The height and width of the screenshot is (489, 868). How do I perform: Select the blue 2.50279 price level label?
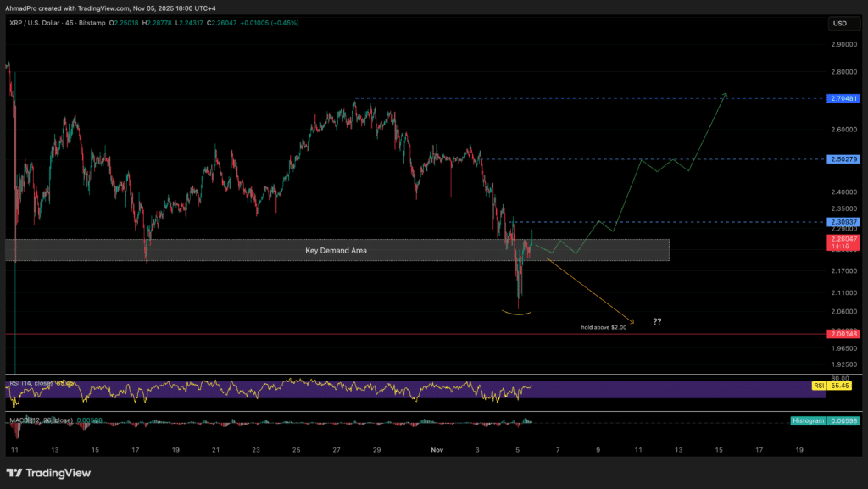pos(843,159)
